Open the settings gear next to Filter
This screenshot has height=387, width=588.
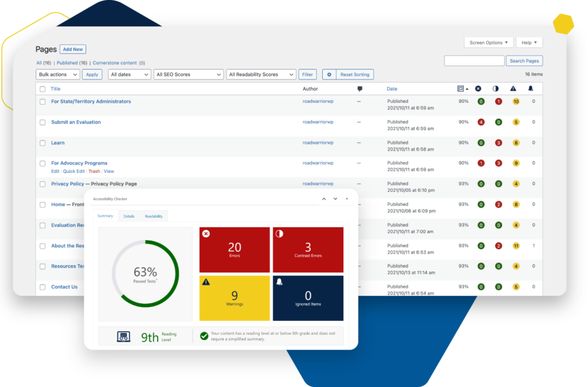pos(329,74)
